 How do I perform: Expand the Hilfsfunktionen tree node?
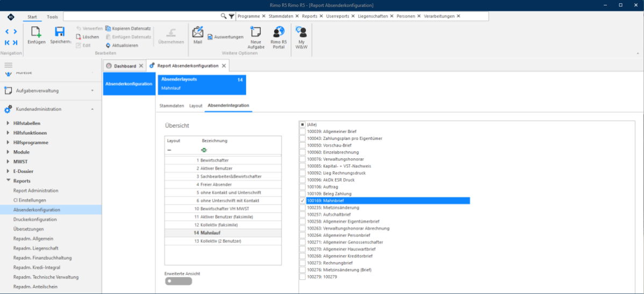click(x=8, y=133)
